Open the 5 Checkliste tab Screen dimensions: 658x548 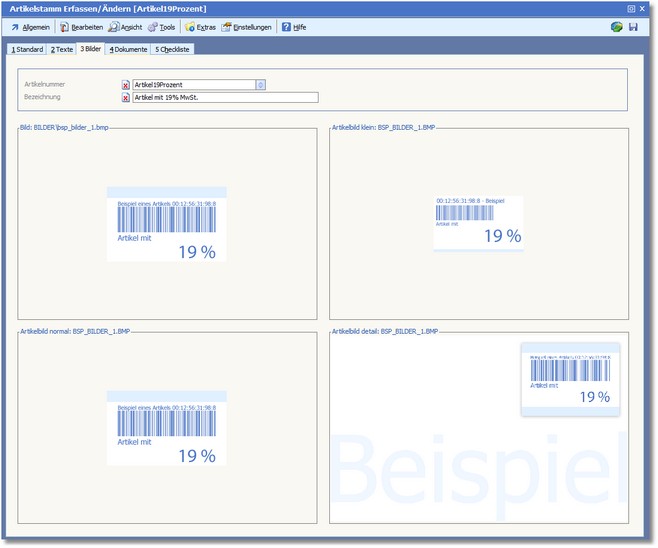click(x=173, y=49)
